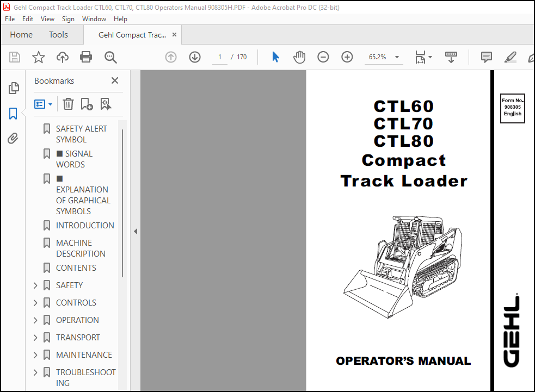Open fit page options dropdown arrow

pyautogui.click(x=430, y=57)
